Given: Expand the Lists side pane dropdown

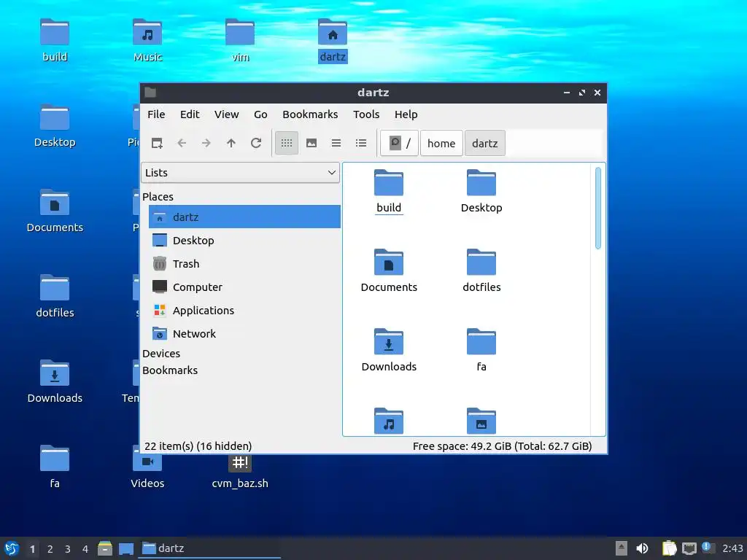Looking at the screenshot, I should pyautogui.click(x=240, y=172).
